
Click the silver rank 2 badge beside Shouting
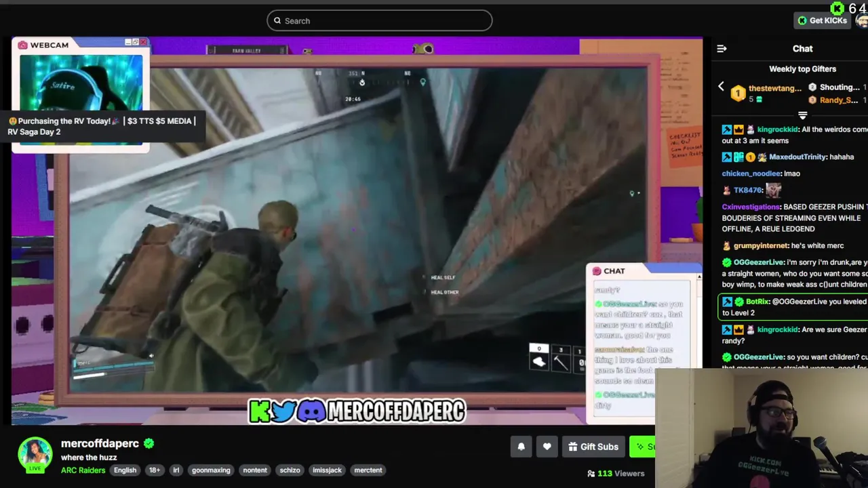click(x=812, y=87)
